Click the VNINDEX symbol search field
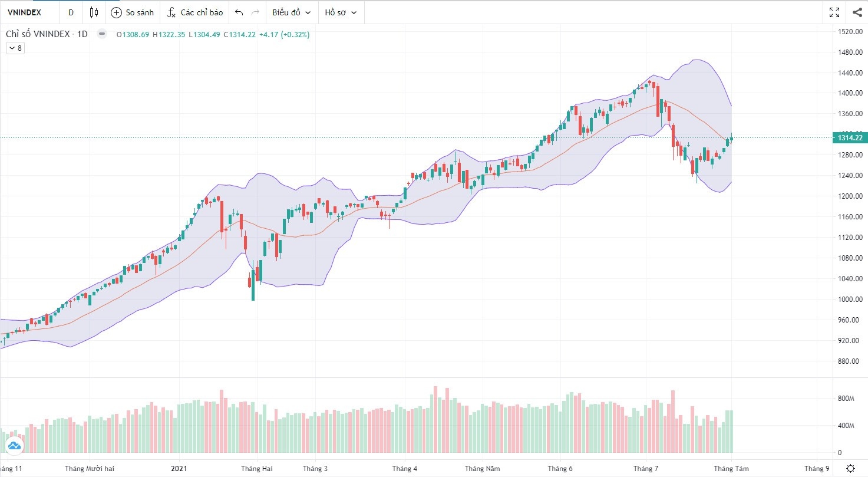 point(25,12)
